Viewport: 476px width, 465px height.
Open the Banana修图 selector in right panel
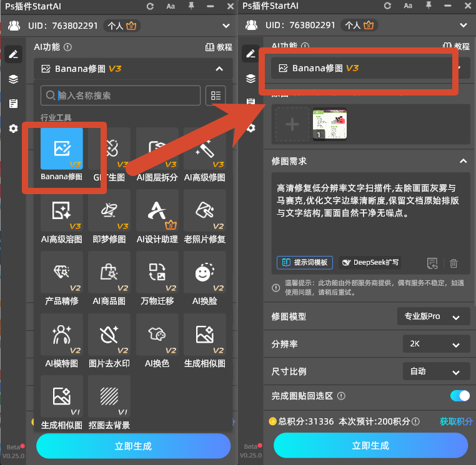point(370,68)
